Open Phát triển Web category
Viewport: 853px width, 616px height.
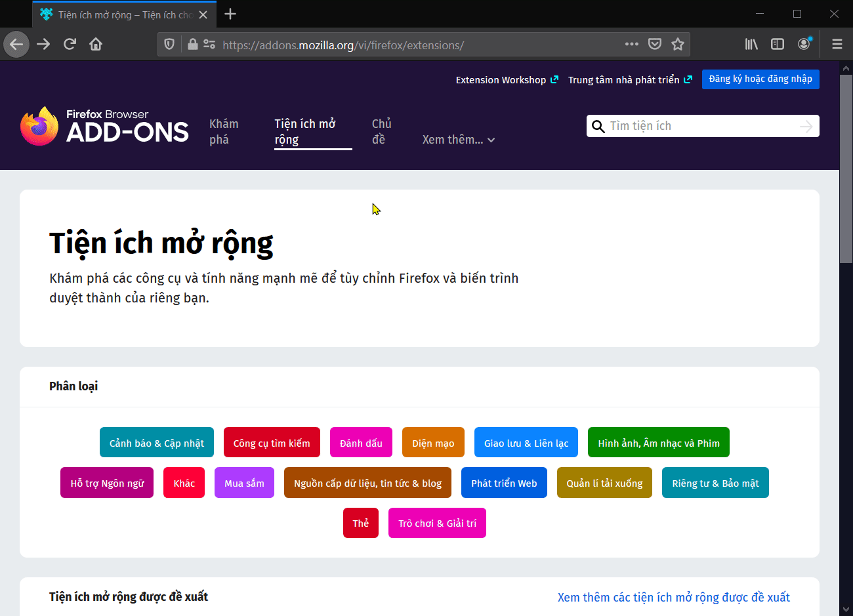pyautogui.click(x=504, y=483)
